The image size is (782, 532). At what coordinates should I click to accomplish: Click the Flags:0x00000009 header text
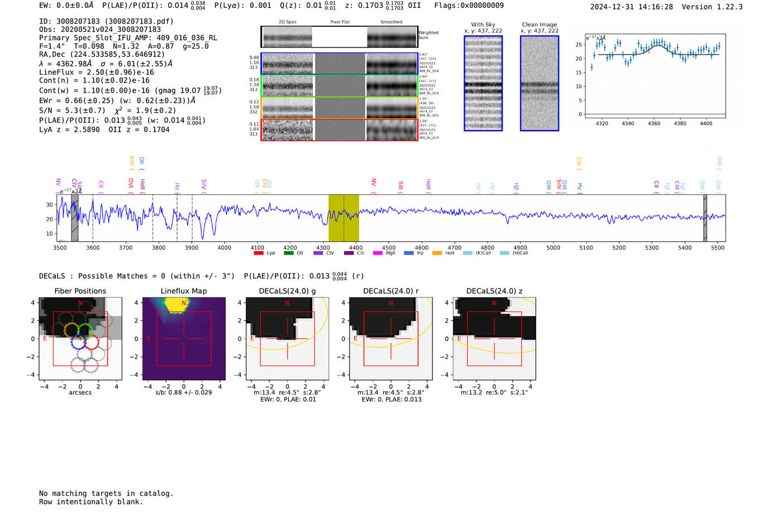[x=469, y=6]
